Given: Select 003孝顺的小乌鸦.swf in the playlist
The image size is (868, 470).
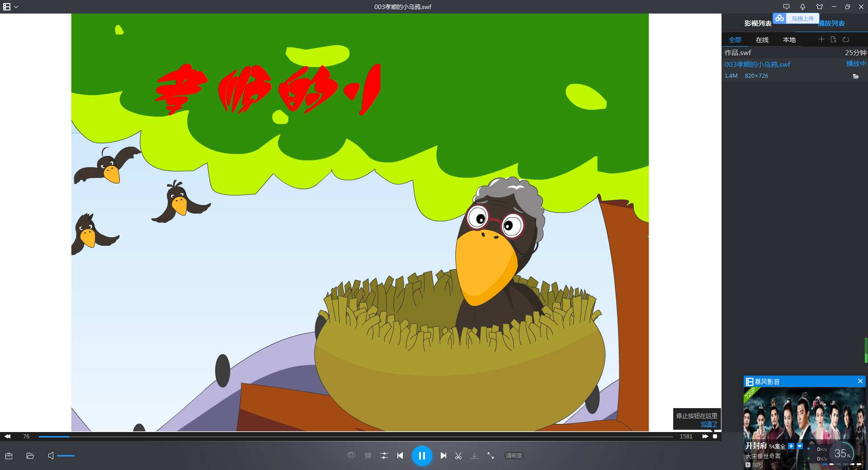Looking at the screenshot, I should pos(758,64).
